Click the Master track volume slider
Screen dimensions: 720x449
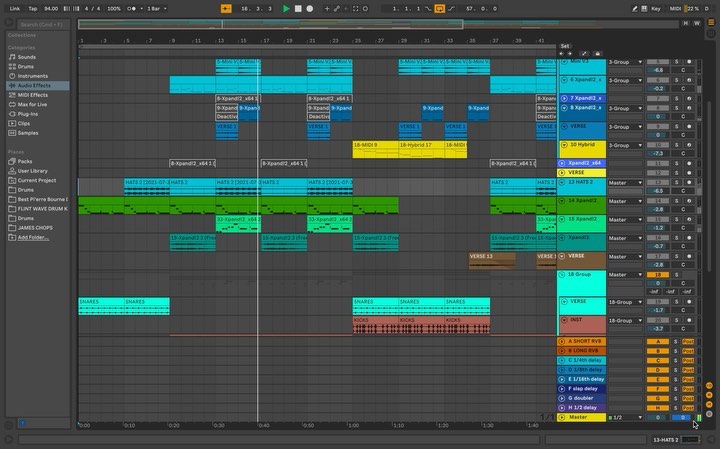657,417
